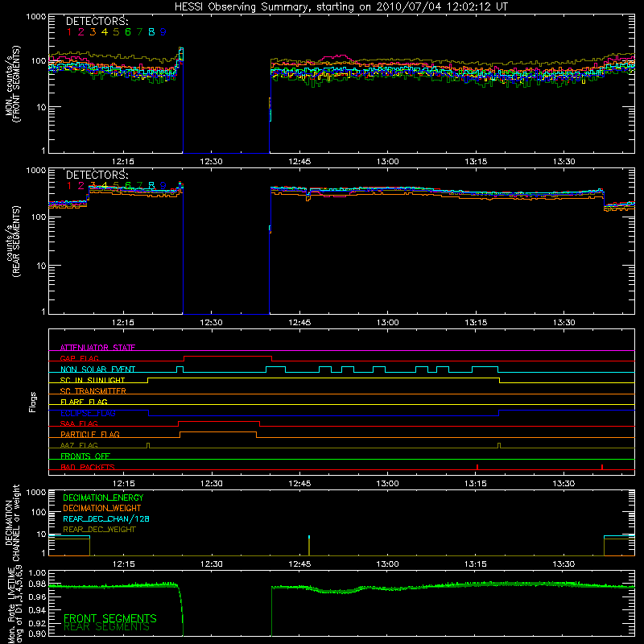Click the REAR SEGMENTS livetime legend entry
The image size is (644, 644).
[x=107, y=627]
